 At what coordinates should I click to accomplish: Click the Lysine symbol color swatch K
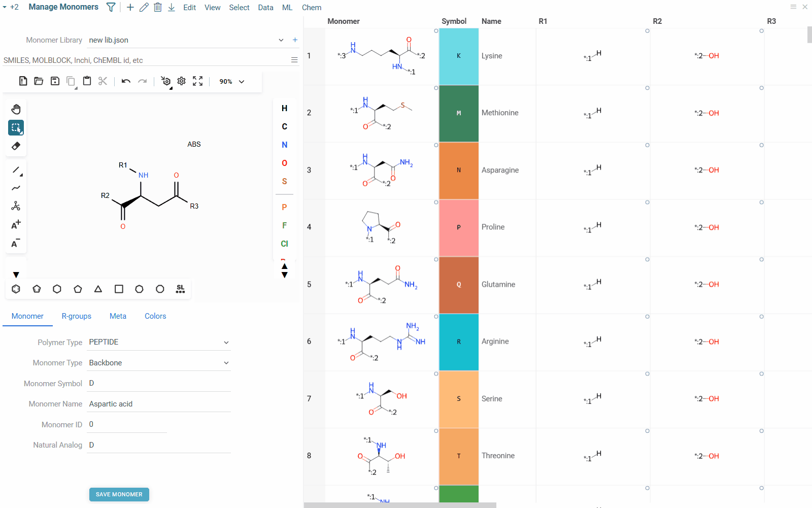coord(458,56)
